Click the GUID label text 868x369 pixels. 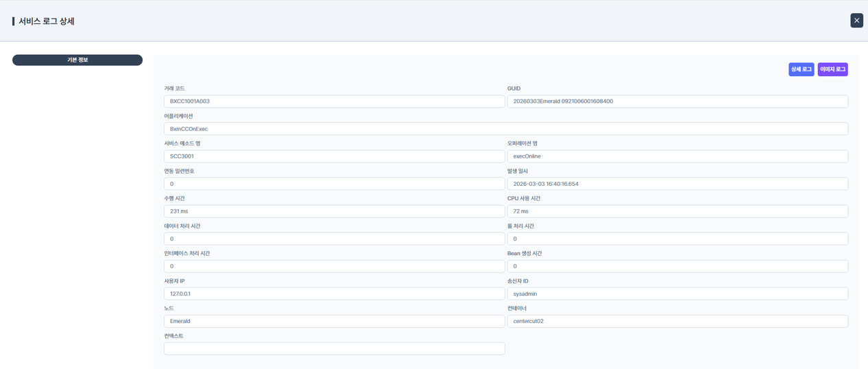click(514, 88)
